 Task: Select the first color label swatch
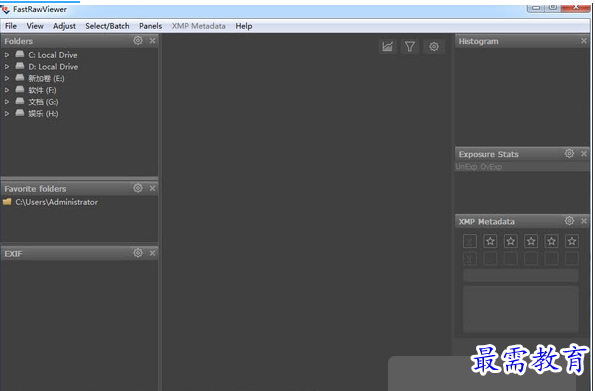click(490, 259)
